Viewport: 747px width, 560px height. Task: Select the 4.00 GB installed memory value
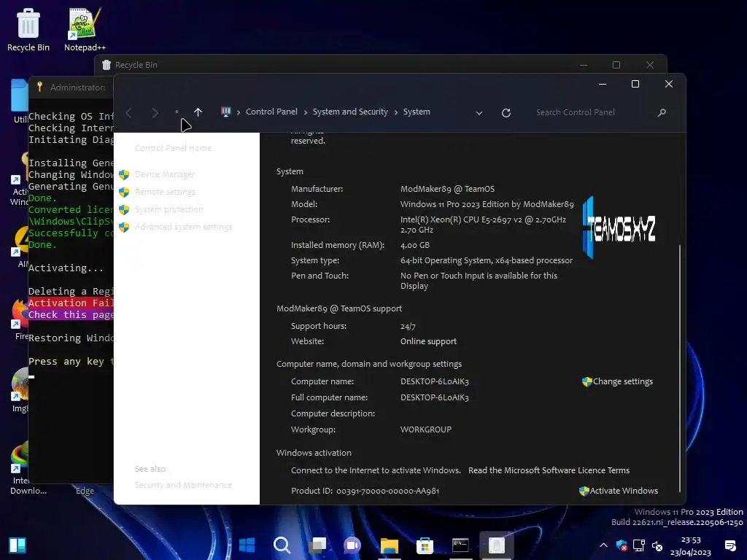point(415,245)
